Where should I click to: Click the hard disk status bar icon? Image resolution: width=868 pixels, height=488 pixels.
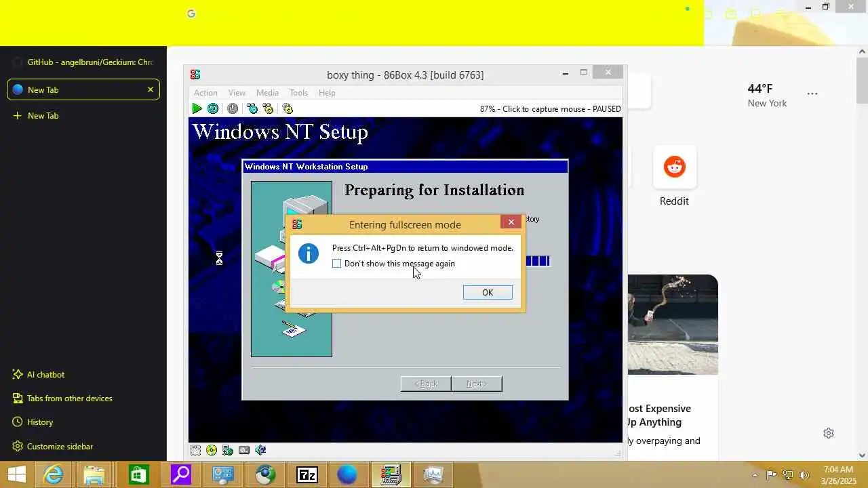[x=244, y=450]
